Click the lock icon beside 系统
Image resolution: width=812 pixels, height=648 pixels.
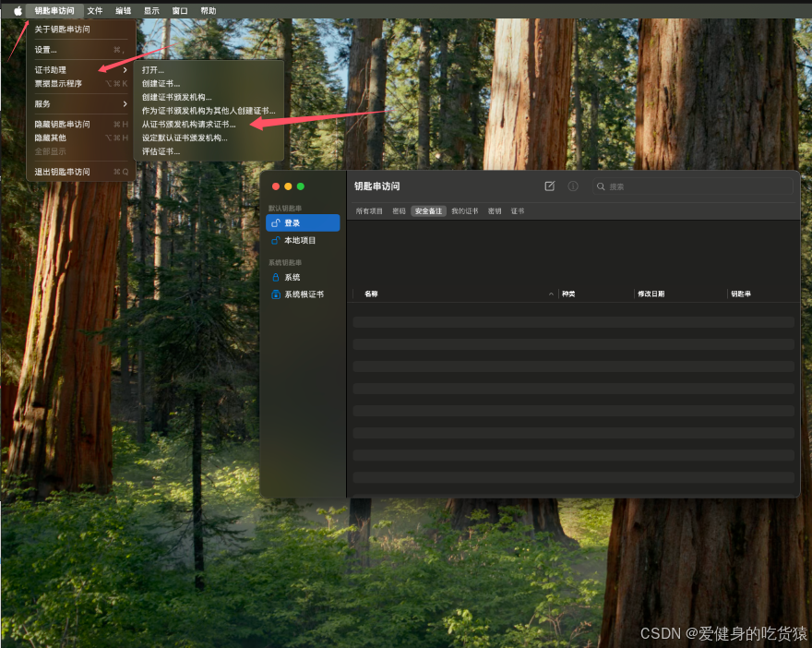point(276,278)
